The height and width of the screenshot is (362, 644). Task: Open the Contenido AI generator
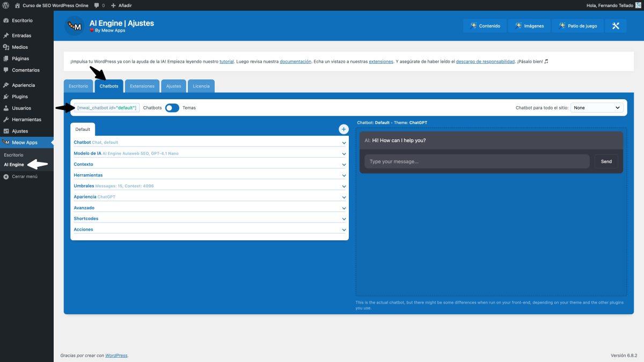[x=484, y=25]
